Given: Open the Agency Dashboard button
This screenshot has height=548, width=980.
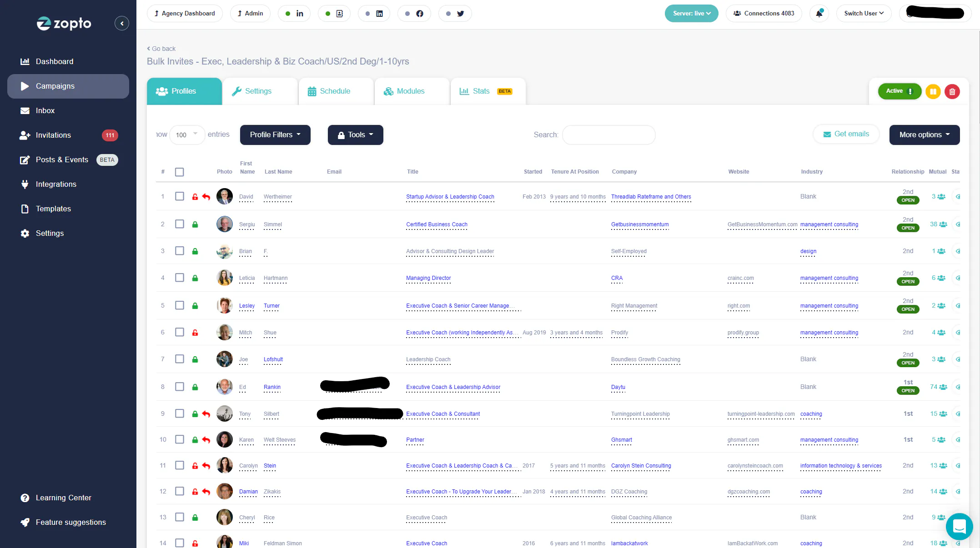Looking at the screenshot, I should pos(185,13).
